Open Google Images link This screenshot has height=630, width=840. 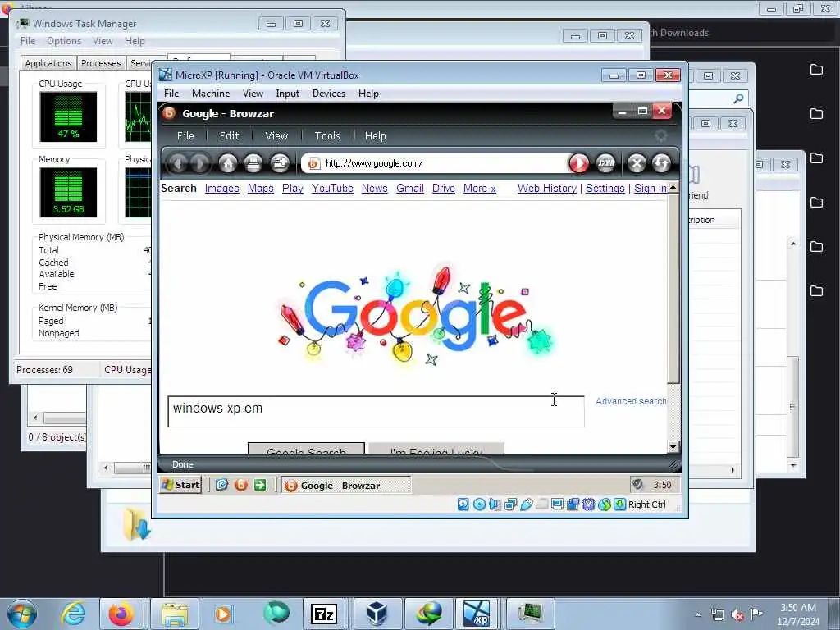pos(221,189)
